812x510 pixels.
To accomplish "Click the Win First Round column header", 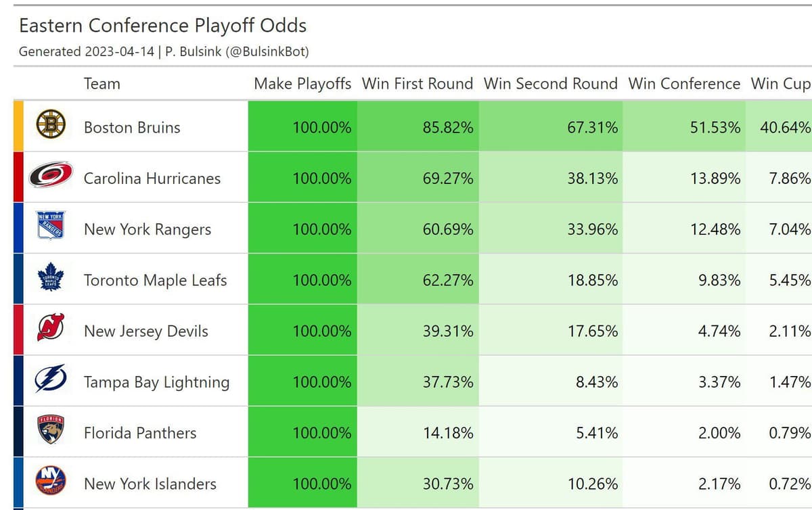I will pos(418,84).
